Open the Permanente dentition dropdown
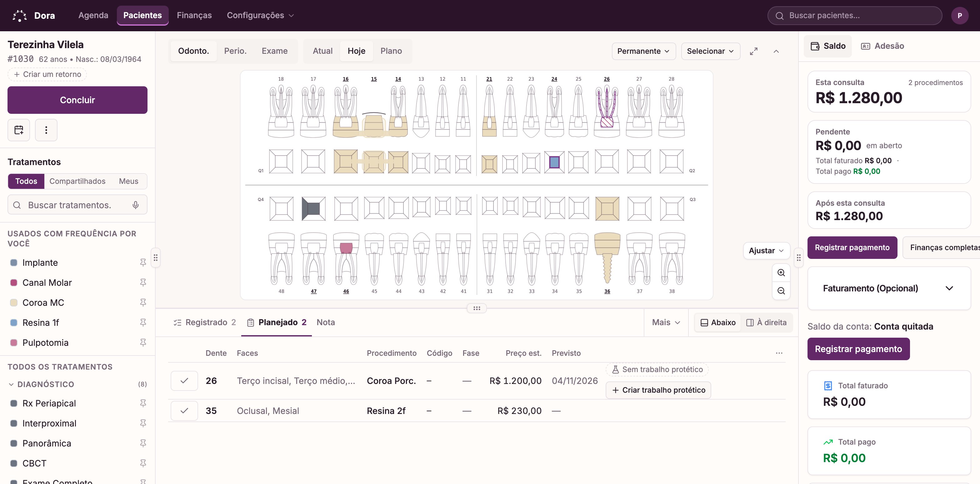This screenshot has height=484, width=980. pos(643,51)
